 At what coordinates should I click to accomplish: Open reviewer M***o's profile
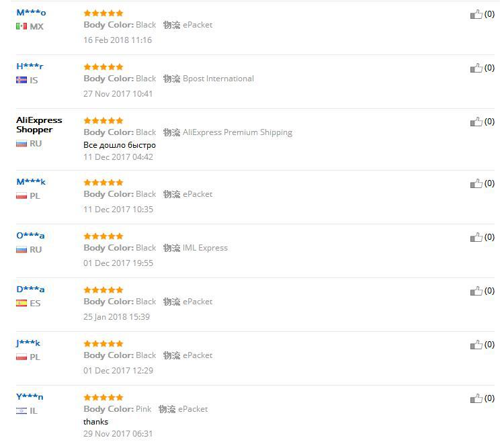pos(31,13)
